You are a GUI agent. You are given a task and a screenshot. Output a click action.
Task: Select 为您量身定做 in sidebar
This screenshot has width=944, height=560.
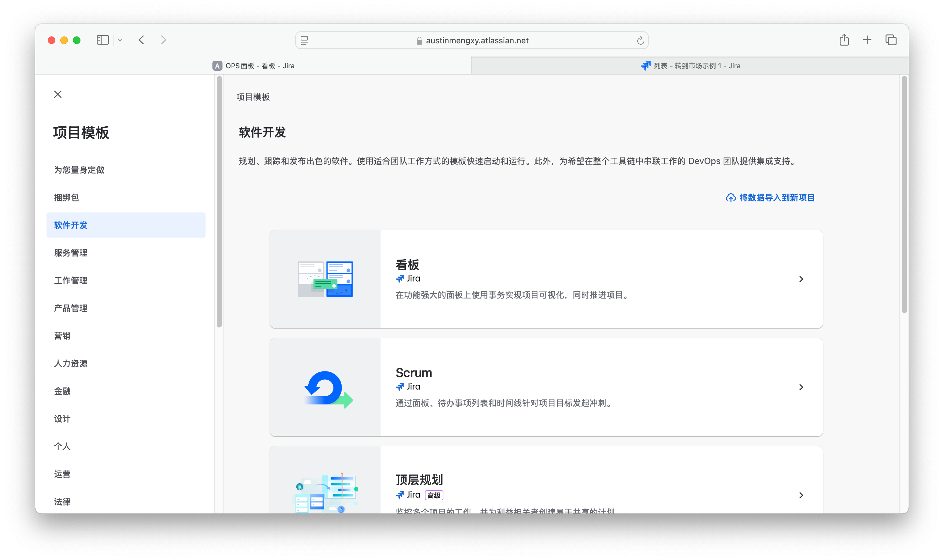tap(79, 170)
